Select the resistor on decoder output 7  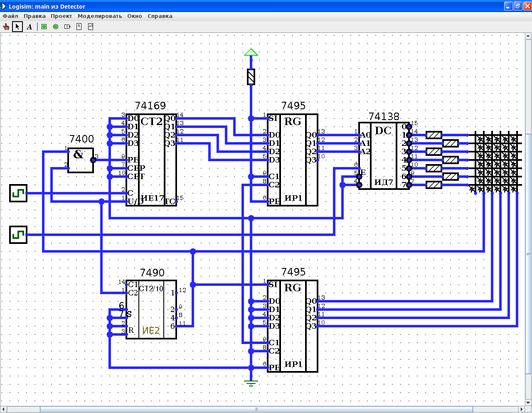click(434, 185)
